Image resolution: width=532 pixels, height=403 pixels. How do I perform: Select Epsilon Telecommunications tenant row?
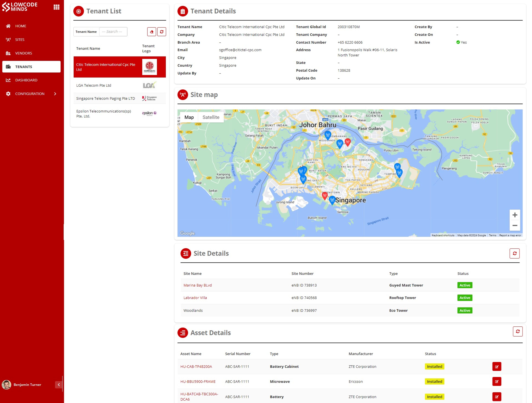pos(120,114)
